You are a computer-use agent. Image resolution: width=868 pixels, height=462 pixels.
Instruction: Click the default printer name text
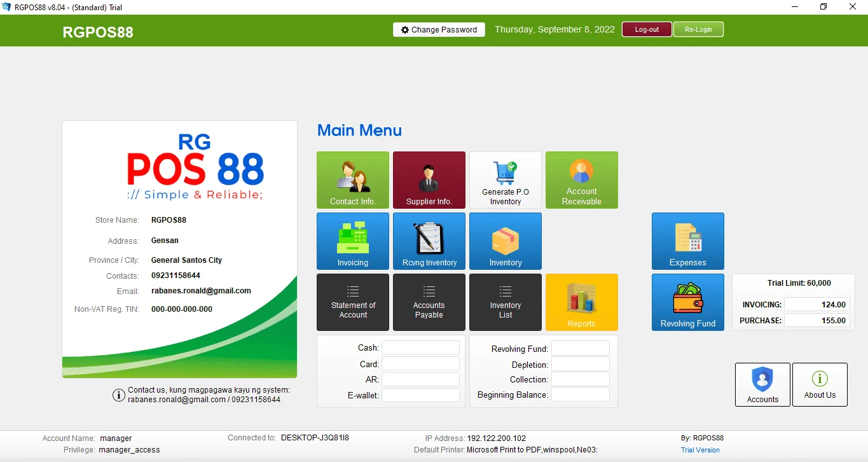click(x=532, y=450)
